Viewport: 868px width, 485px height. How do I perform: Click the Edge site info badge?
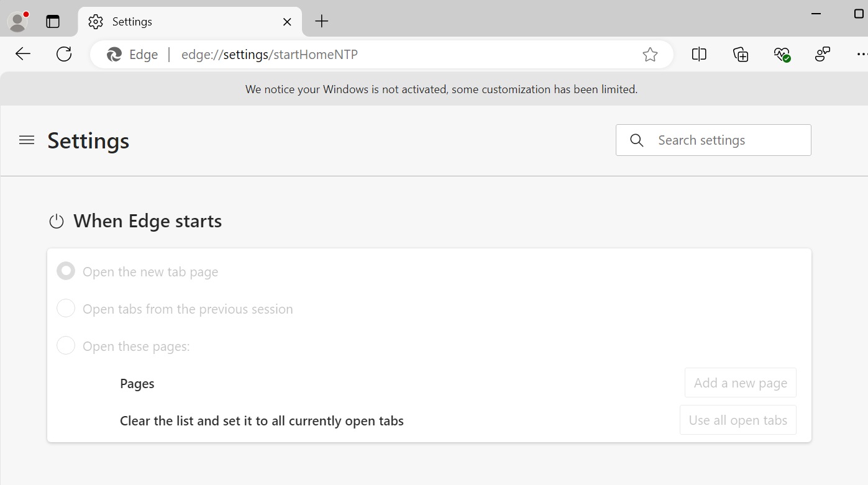coord(131,54)
